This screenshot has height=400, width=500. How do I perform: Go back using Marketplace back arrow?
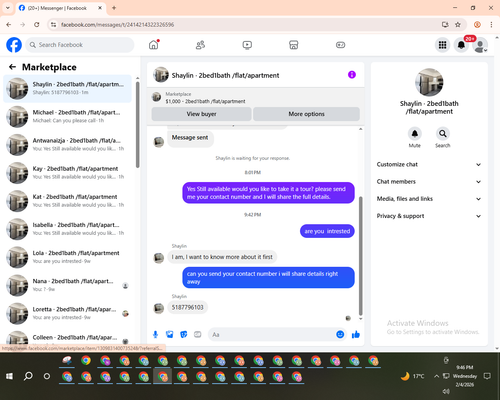(12, 67)
